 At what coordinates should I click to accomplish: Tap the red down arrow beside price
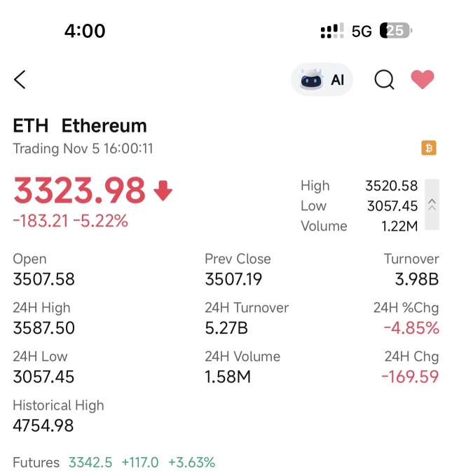[x=163, y=191]
